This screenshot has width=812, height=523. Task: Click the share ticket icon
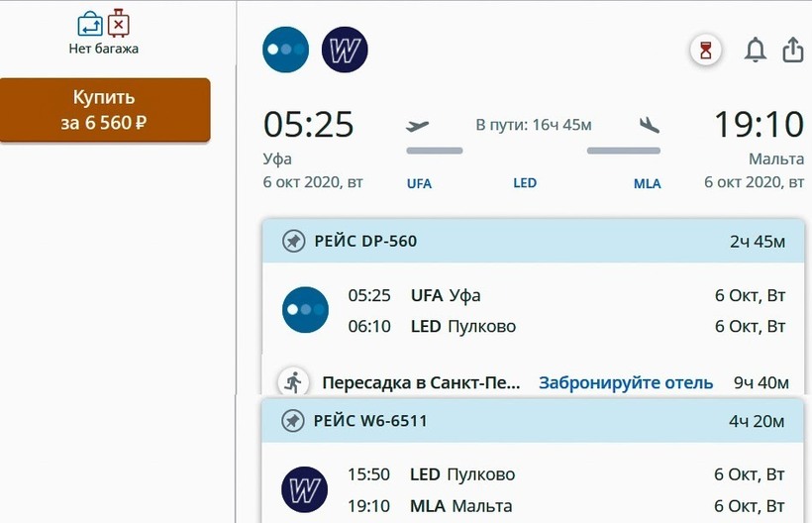793,51
